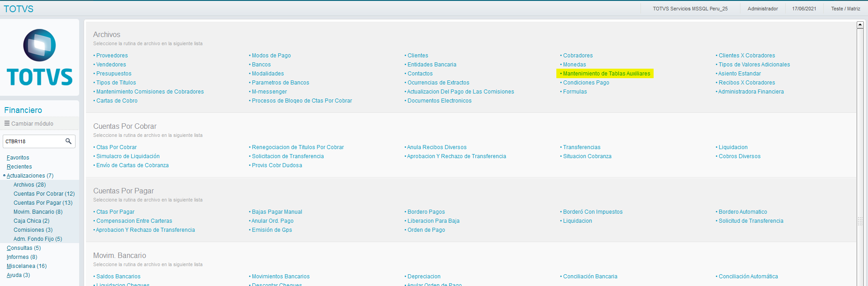
Task: Open Saldos Bancarios
Action: click(x=119, y=277)
